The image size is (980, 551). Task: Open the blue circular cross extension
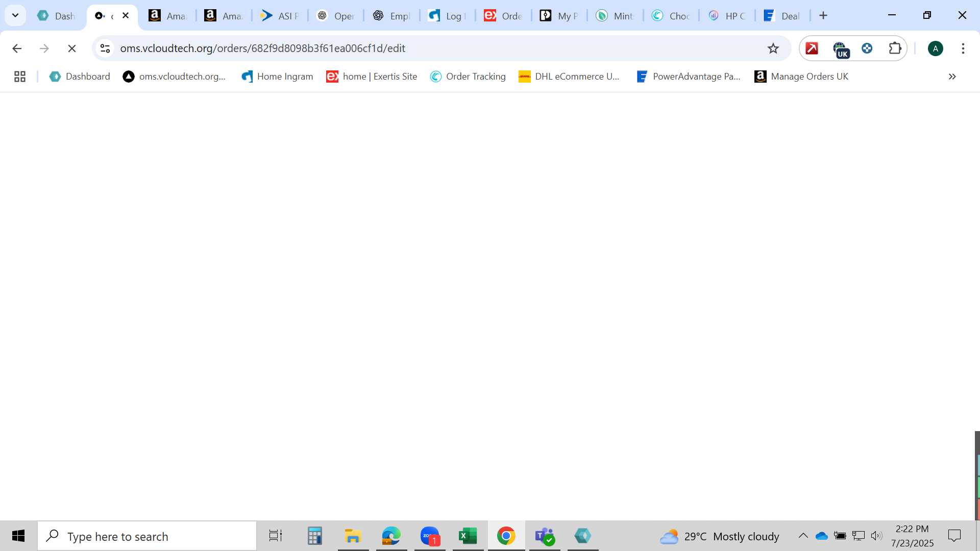pyautogui.click(x=867, y=48)
